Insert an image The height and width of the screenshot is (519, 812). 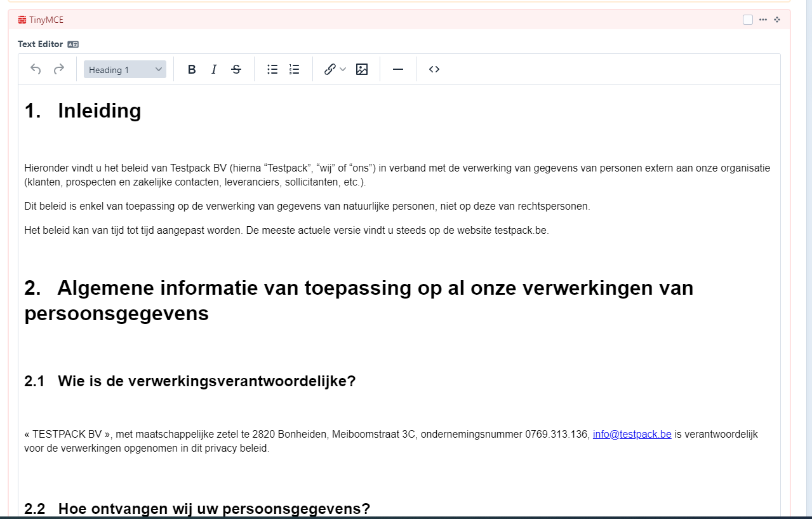click(x=361, y=69)
